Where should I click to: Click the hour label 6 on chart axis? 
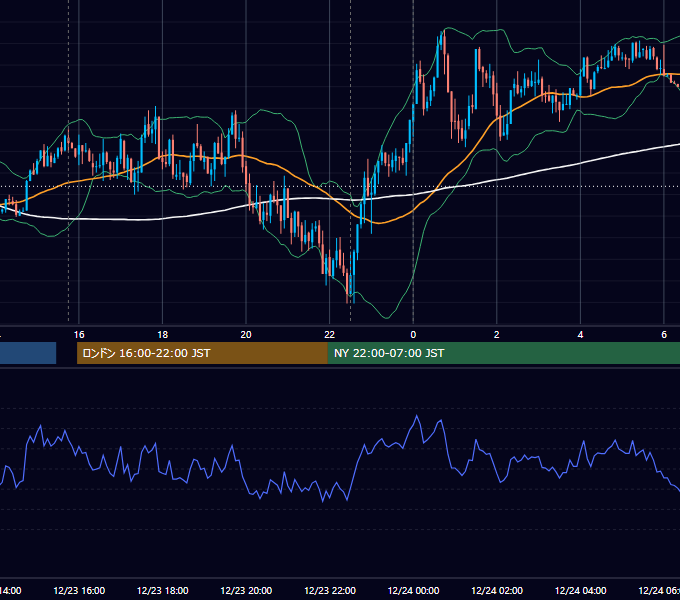(x=664, y=335)
